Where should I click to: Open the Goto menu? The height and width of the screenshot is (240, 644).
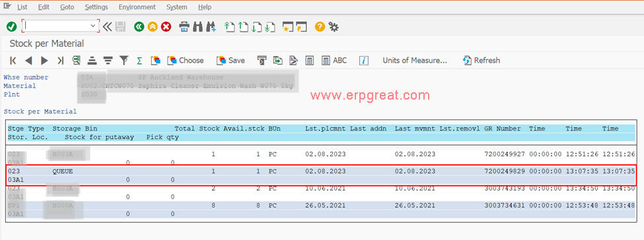pyautogui.click(x=67, y=7)
